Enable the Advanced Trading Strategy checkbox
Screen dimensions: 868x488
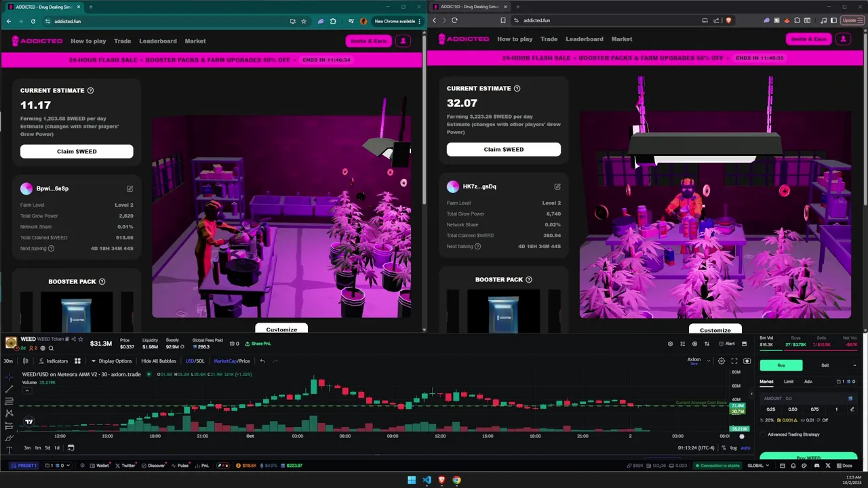coord(763,434)
